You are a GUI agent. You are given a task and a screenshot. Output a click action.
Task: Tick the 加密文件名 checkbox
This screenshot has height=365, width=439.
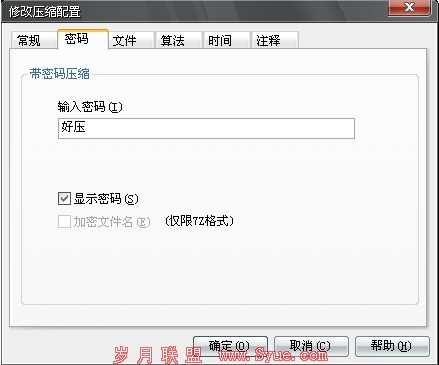click(x=64, y=221)
